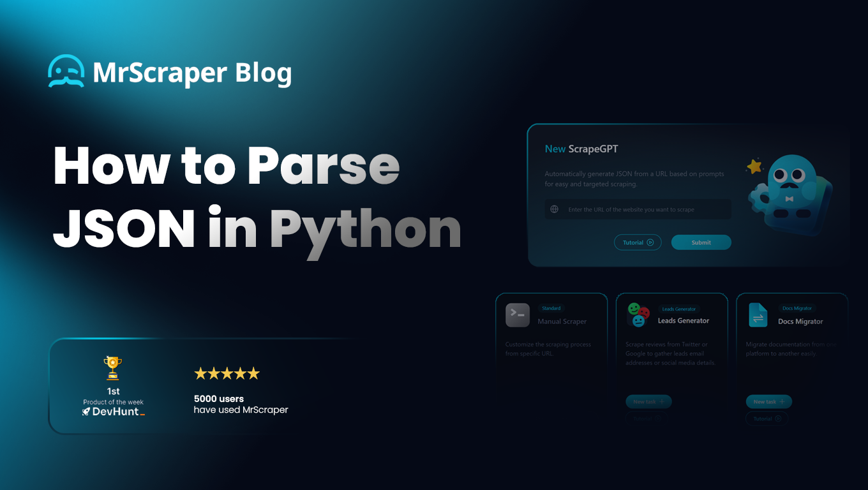The width and height of the screenshot is (868, 490).
Task: Select the play icon inside Tutorial button
Action: (x=650, y=242)
